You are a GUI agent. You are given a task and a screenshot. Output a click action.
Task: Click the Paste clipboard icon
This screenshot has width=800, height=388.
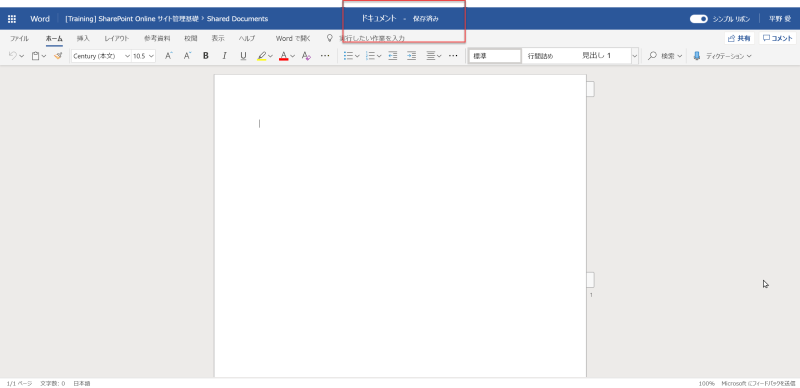pos(35,56)
